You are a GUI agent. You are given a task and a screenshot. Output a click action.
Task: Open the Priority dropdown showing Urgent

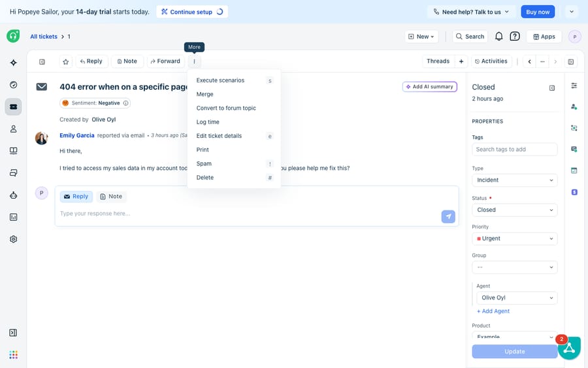tap(515, 239)
